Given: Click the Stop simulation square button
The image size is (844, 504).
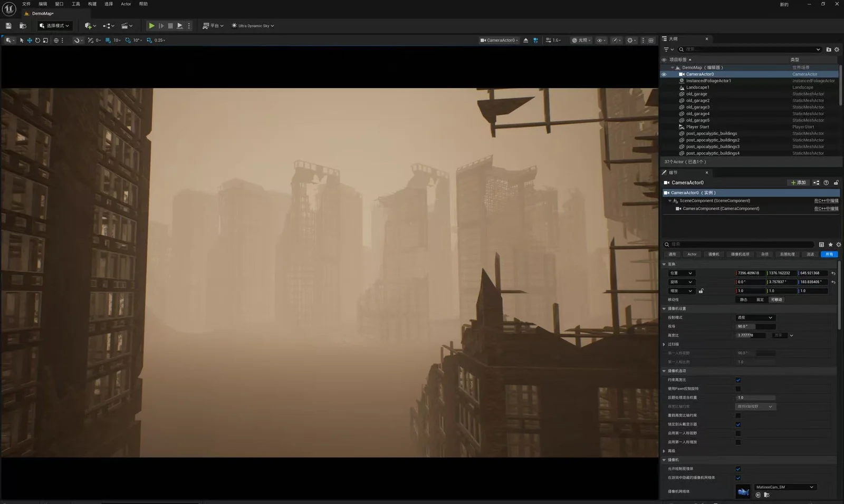Looking at the screenshot, I should [x=170, y=25].
